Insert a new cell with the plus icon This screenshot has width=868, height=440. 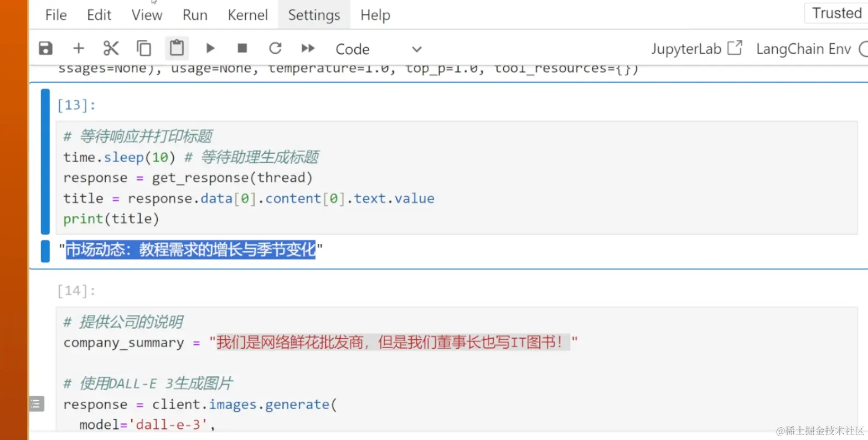pyautogui.click(x=79, y=49)
